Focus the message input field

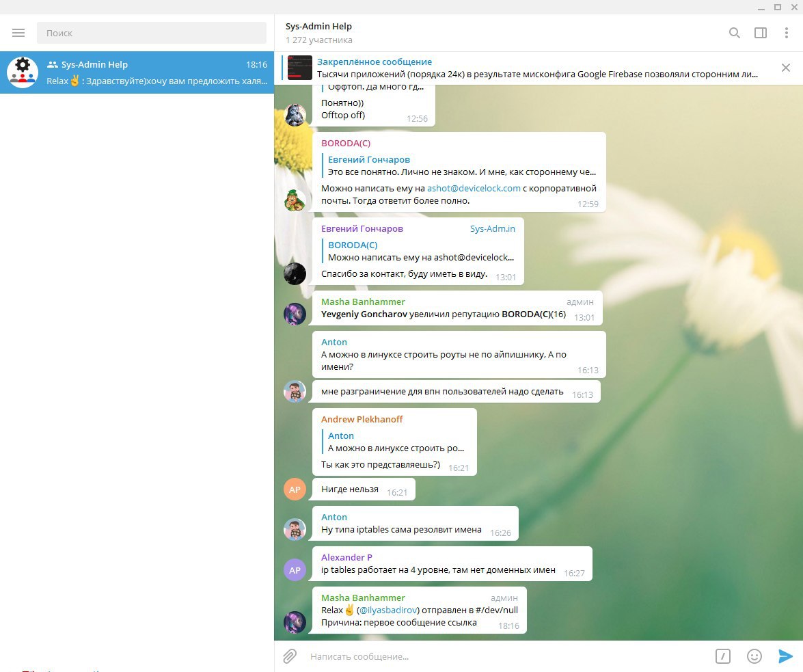click(x=507, y=656)
